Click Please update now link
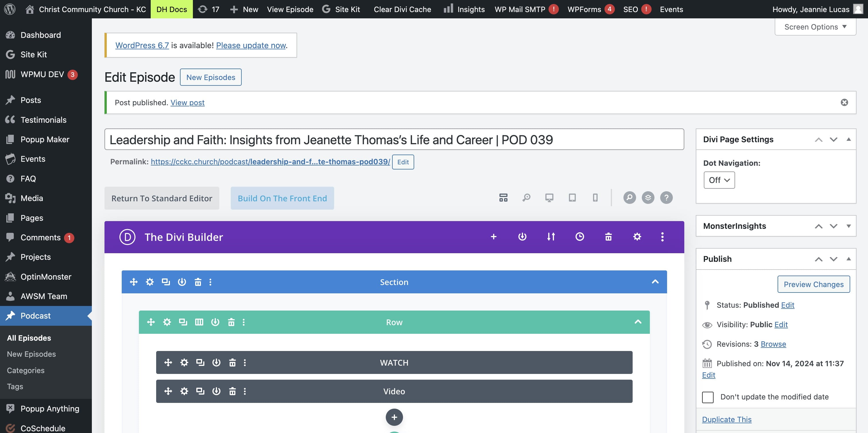The width and height of the screenshot is (868, 433). tap(251, 45)
